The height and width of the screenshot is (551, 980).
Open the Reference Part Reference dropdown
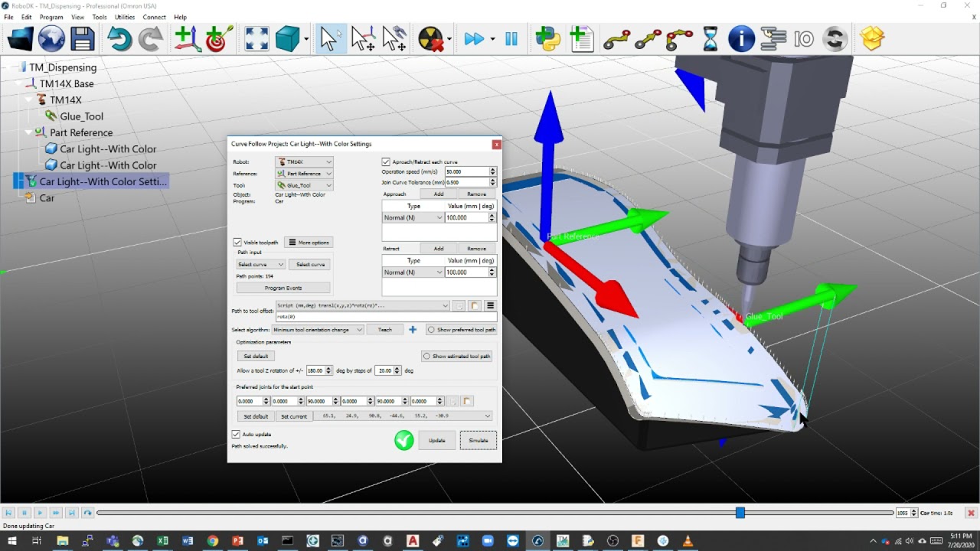click(x=304, y=174)
